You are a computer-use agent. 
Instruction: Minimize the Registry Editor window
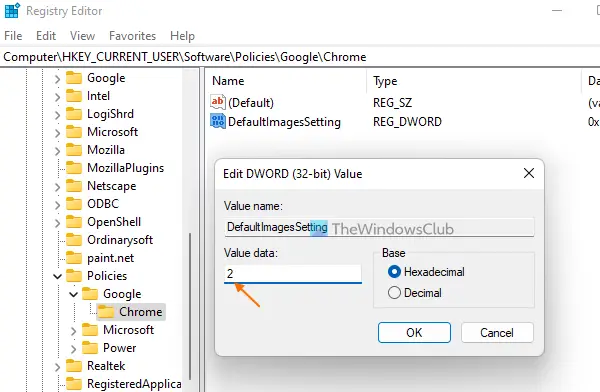click(557, 10)
